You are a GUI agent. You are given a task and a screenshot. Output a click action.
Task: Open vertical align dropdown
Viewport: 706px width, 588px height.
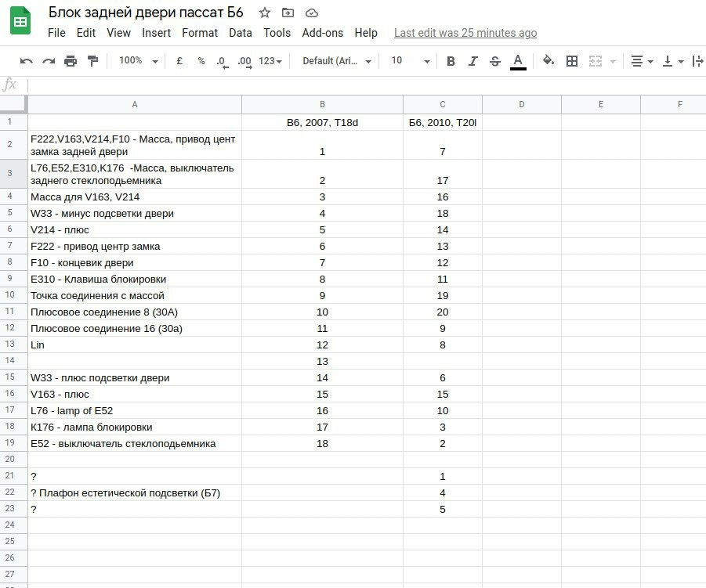pos(672,61)
